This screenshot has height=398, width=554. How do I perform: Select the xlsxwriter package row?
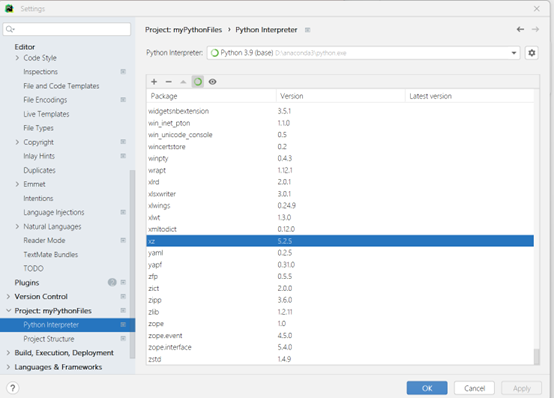[340, 194]
